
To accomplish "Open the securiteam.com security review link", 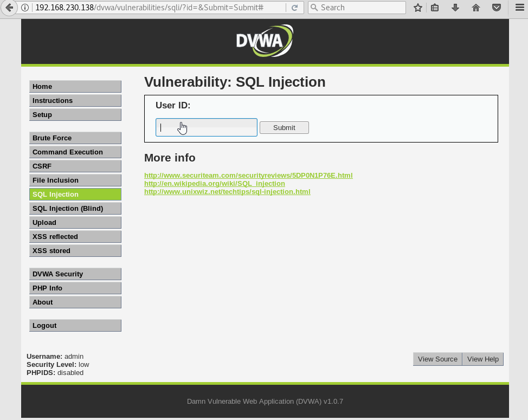I will pyautogui.click(x=248, y=176).
